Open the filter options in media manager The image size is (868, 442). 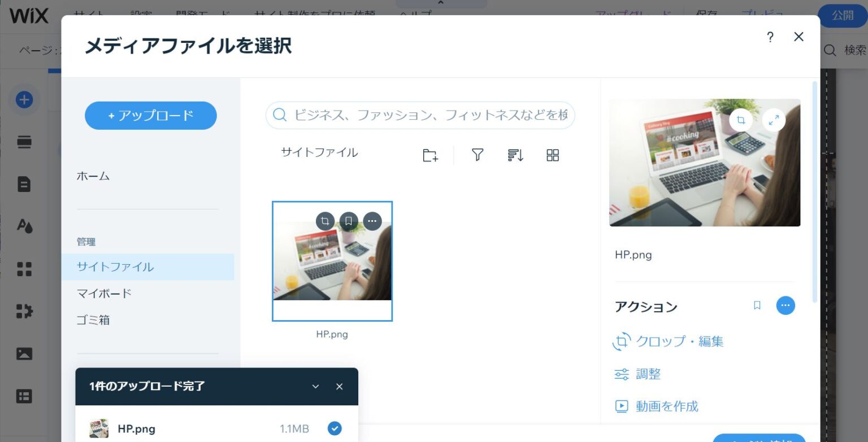pos(477,155)
